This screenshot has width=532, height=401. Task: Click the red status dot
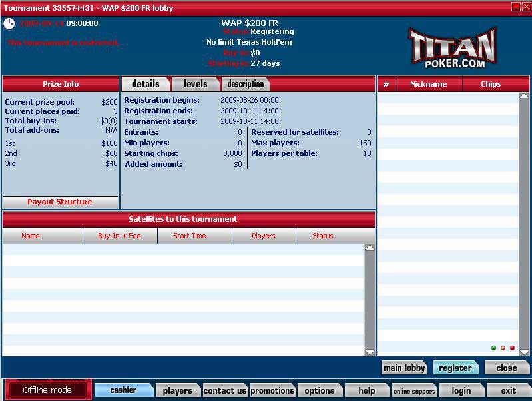(x=512, y=348)
